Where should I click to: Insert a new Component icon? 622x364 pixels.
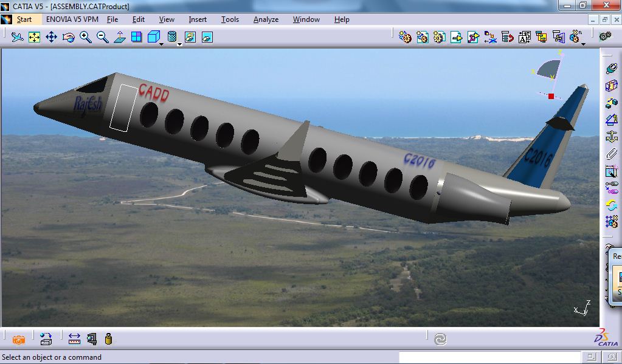405,37
